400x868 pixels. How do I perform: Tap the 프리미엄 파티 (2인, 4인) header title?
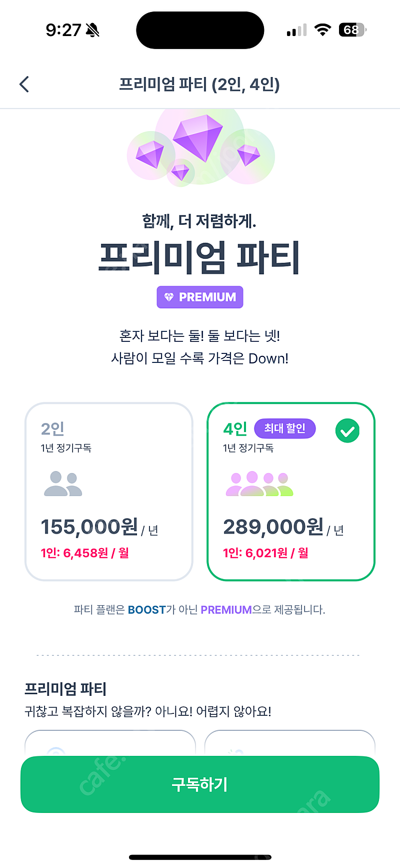tap(199, 84)
